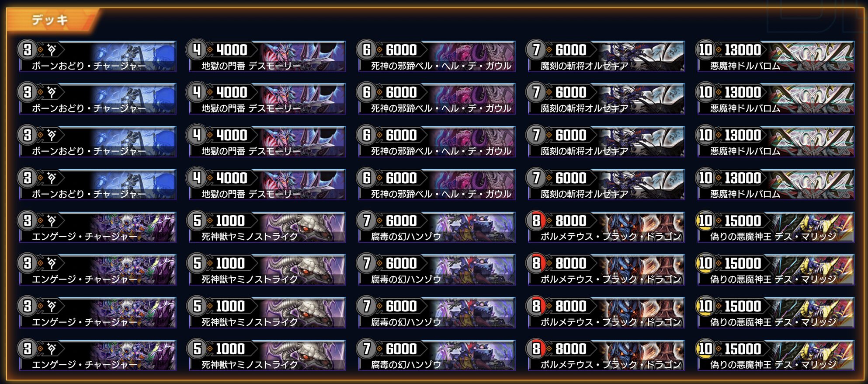Select the デッキ header tab

tap(50, 20)
